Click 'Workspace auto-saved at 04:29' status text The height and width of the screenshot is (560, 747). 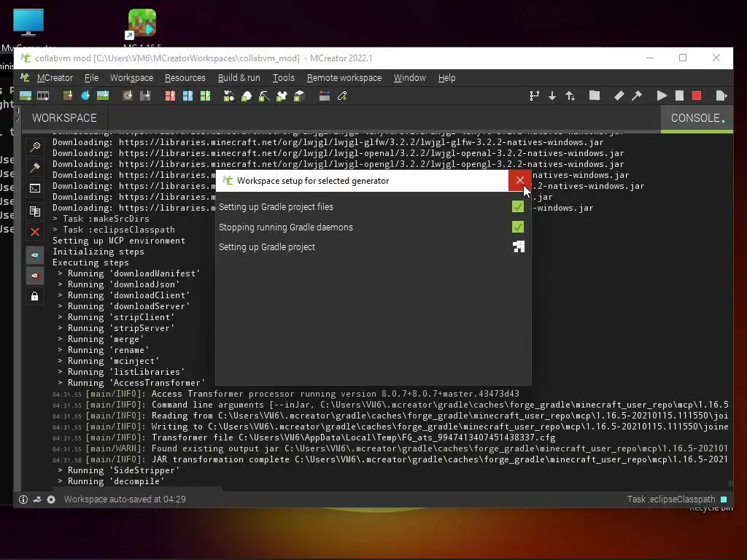point(125,499)
